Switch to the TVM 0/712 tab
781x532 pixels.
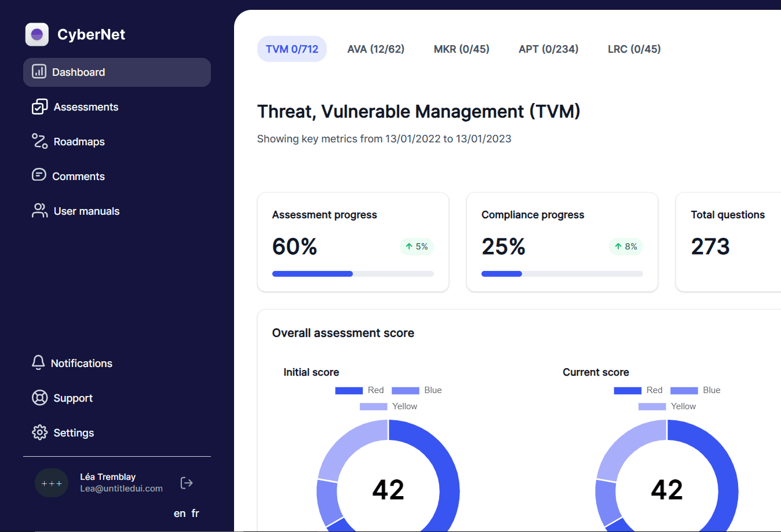point(292,49)
